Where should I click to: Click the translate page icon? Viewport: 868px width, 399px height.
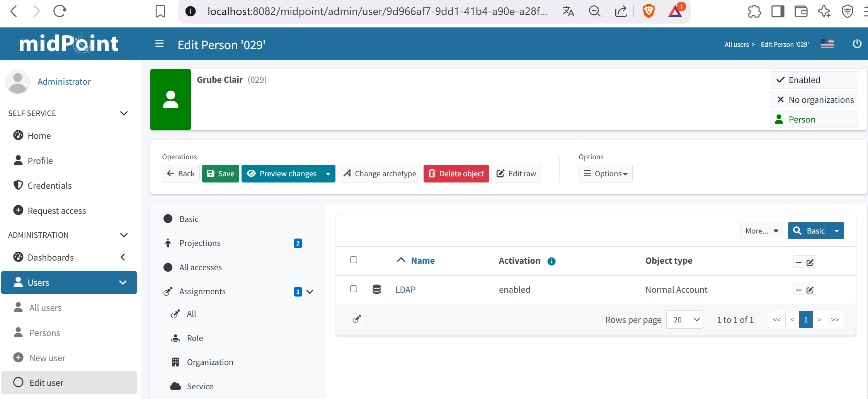pos(568,11)
